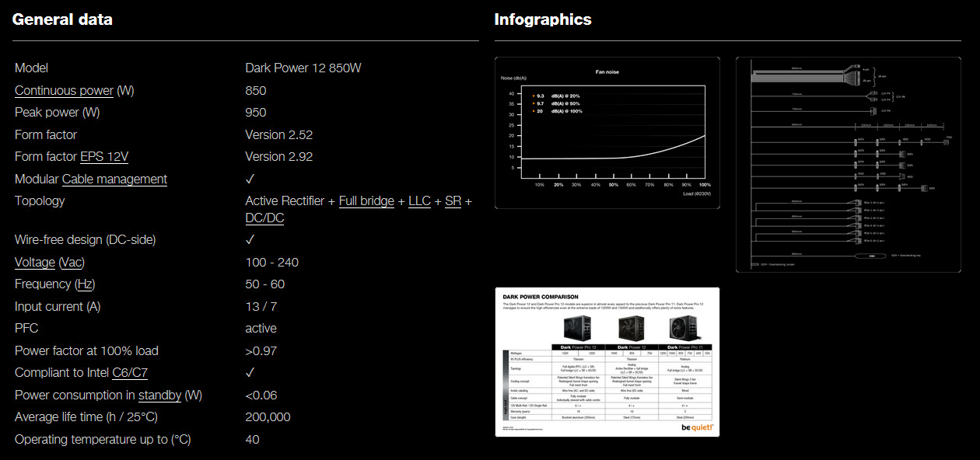Select PFC value 'active'
The width and height of the screenshot is (980, 460).
click(261, 328)
